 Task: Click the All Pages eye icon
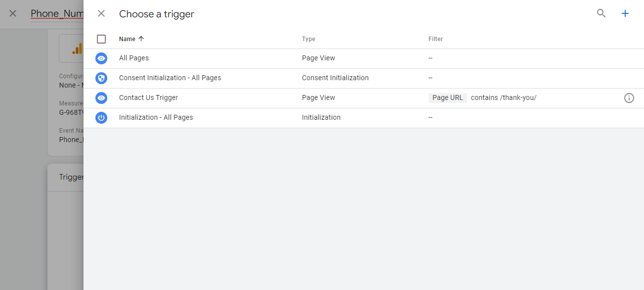(x=101, y=58)
